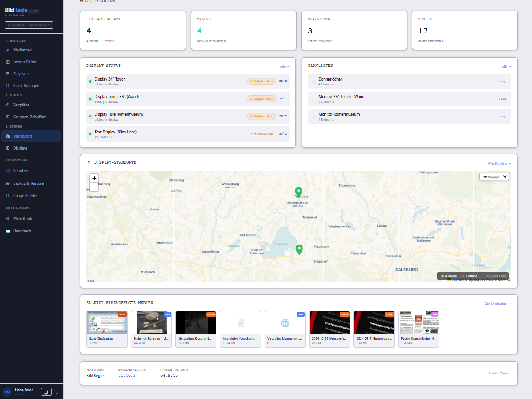Click the upper map marker near Trostberg
The height and width of the screenshot is (399, 532).
pyautogui.click(x=299, y=192)
